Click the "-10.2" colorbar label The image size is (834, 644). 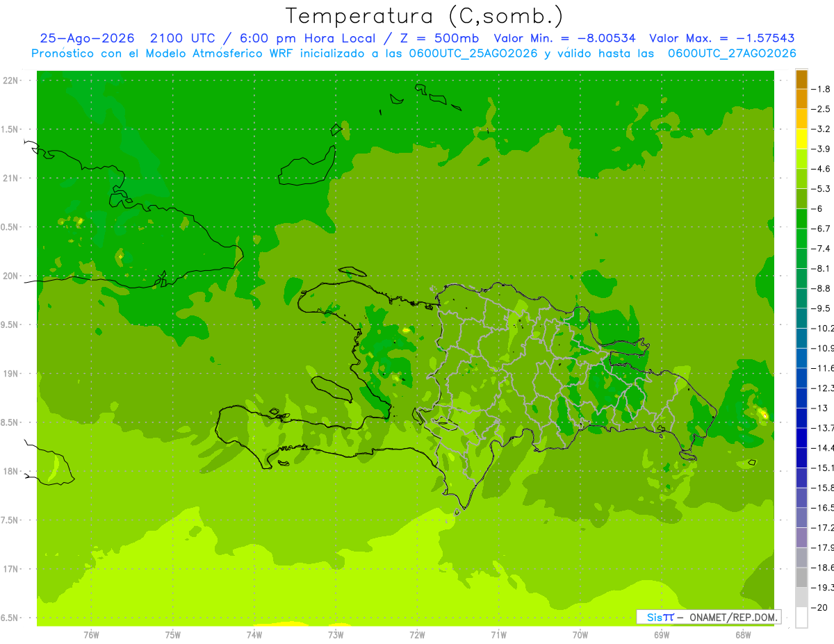point(822,329)
